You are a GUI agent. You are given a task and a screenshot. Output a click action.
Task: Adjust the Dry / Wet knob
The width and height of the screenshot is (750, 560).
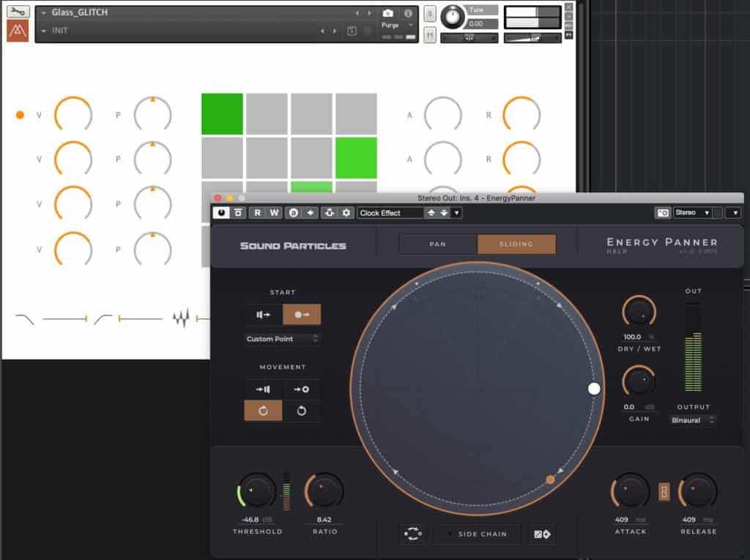click(x=639, y=313)
